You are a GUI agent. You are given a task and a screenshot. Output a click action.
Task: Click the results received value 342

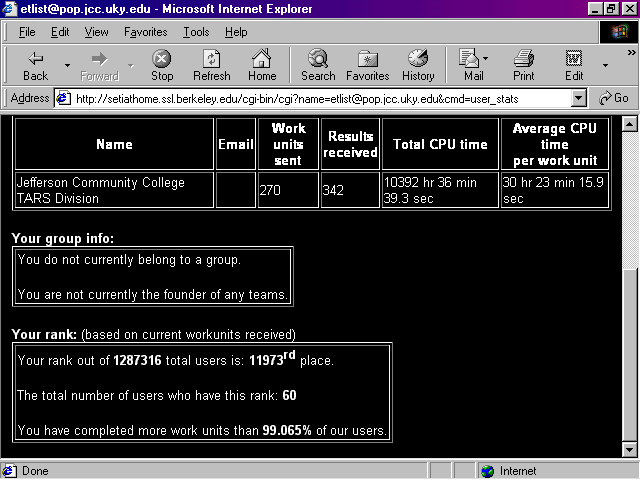(x=333, y=190)
